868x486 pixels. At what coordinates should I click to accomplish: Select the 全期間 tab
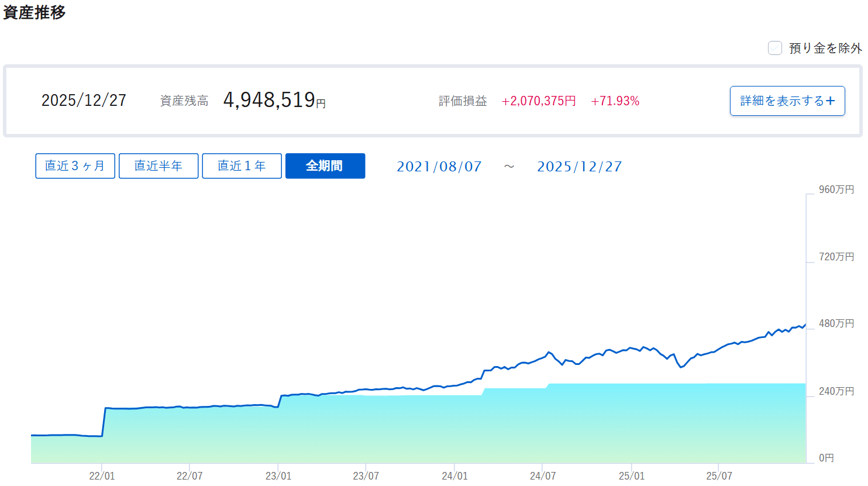325,166
